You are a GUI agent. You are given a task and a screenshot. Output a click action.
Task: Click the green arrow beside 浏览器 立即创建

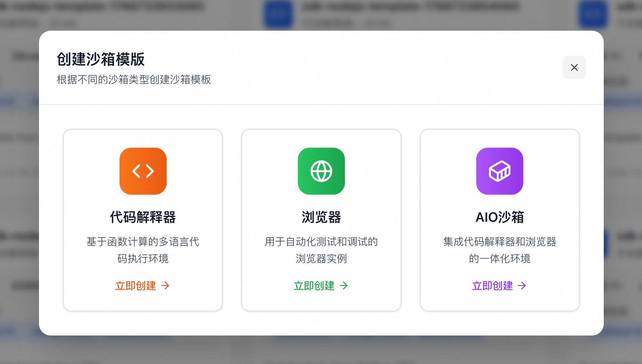344,286
